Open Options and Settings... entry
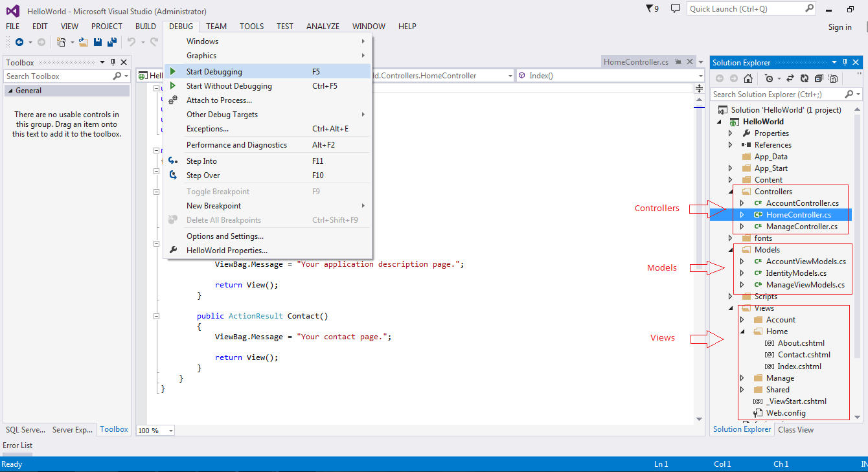This screenshot has width=868, height=472. click(x=268, y=236)
